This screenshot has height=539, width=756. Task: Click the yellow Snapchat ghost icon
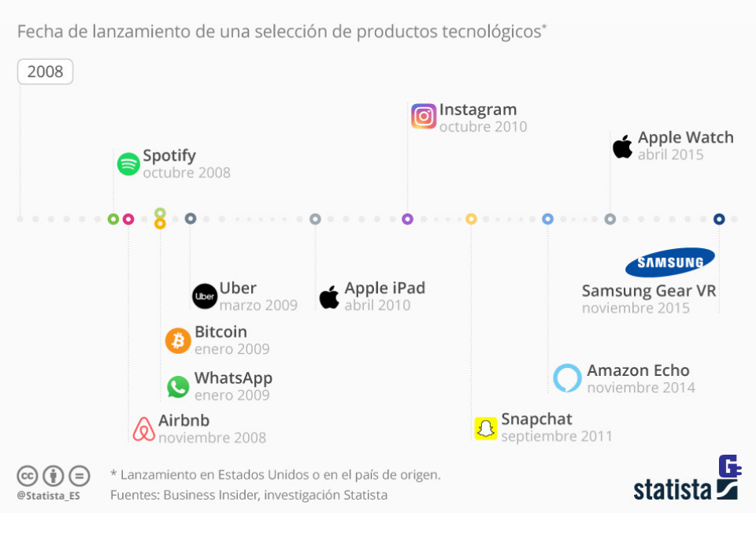tap(486, 428)
